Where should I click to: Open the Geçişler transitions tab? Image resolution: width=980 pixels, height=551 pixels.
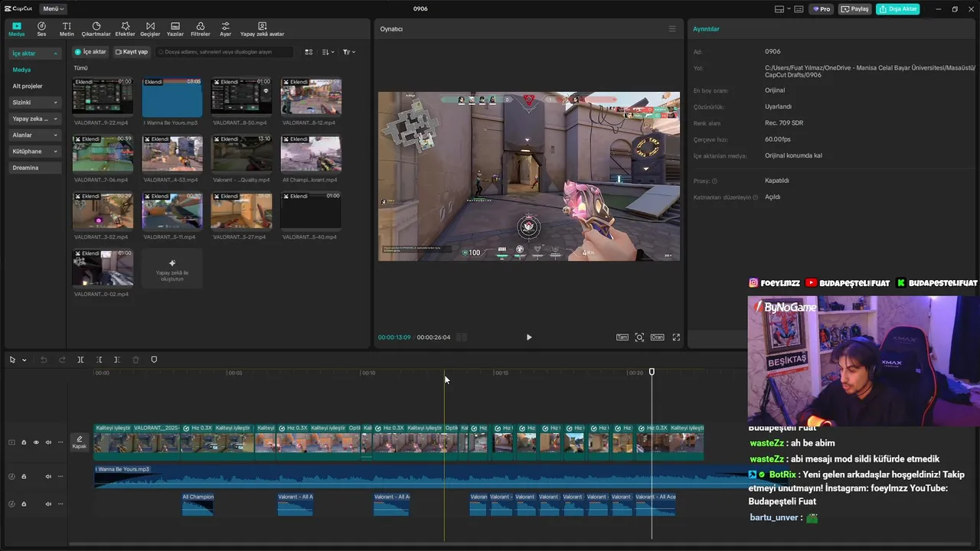point(150,29)
